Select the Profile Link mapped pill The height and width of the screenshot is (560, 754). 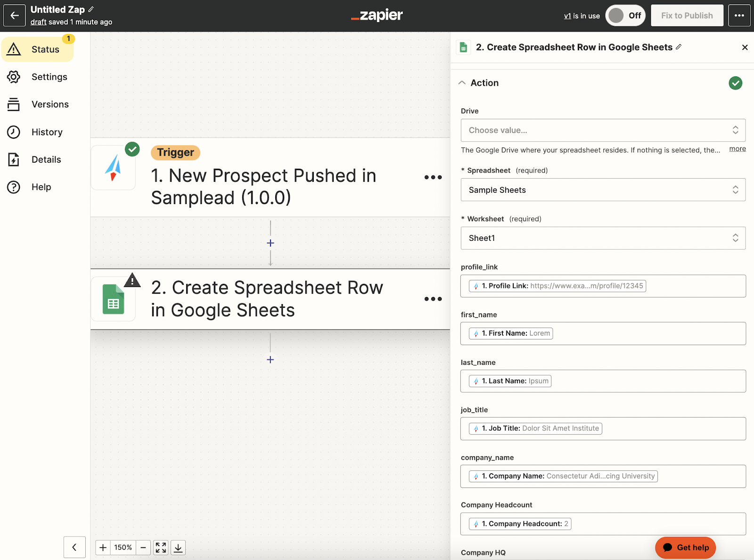557,286
